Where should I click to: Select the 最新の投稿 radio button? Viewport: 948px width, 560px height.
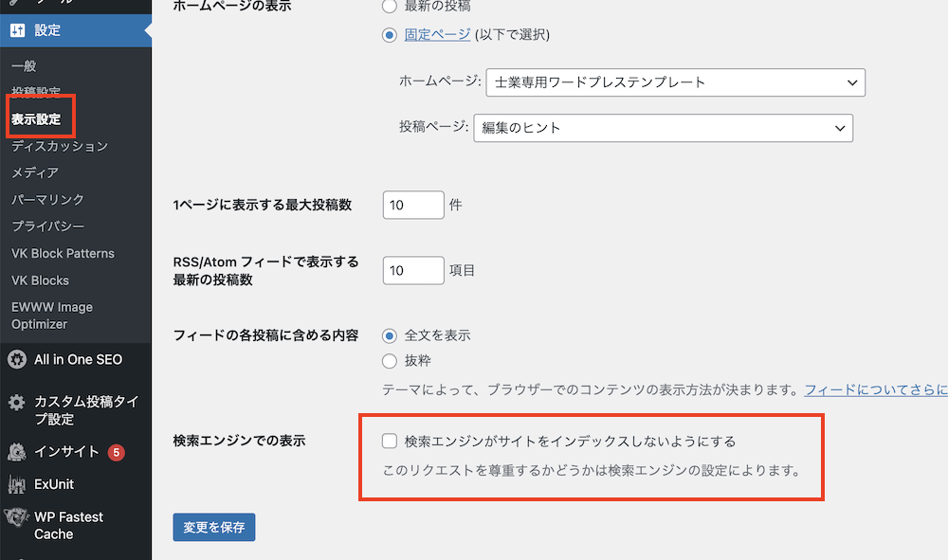[x=389, y=6]
